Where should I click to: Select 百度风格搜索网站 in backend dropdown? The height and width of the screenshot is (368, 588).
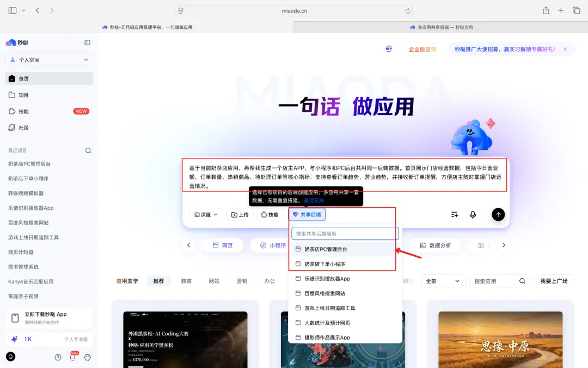(x=345, y=293)
